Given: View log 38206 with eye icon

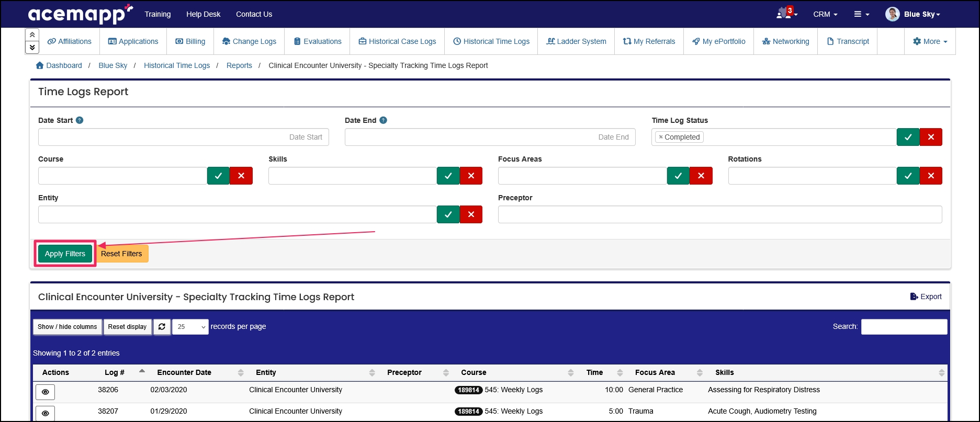Looking at the screenshot, I should [45, 392].
